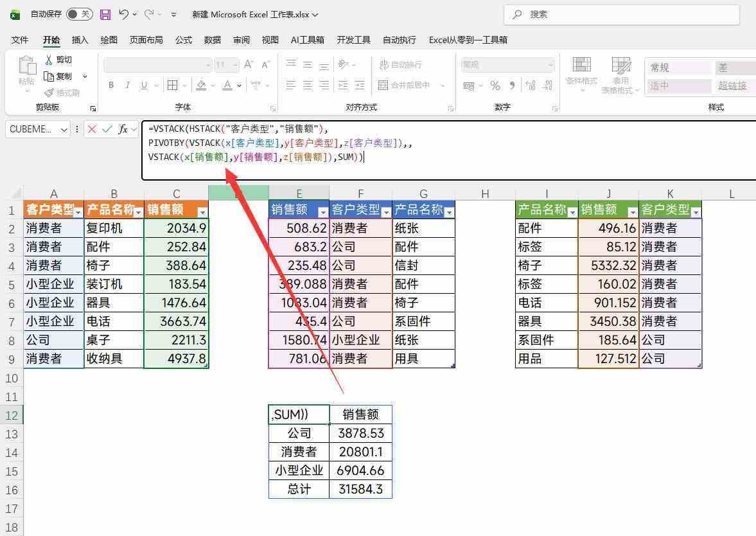Screen dimensions: 756x536
Task: Select cell with 复印机 in column B
Action: coord(114,228)
